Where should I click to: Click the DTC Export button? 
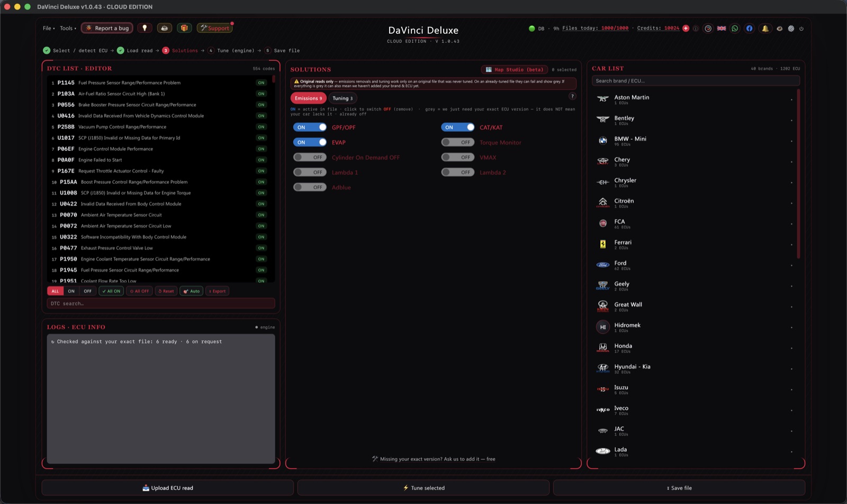(217, 291)
